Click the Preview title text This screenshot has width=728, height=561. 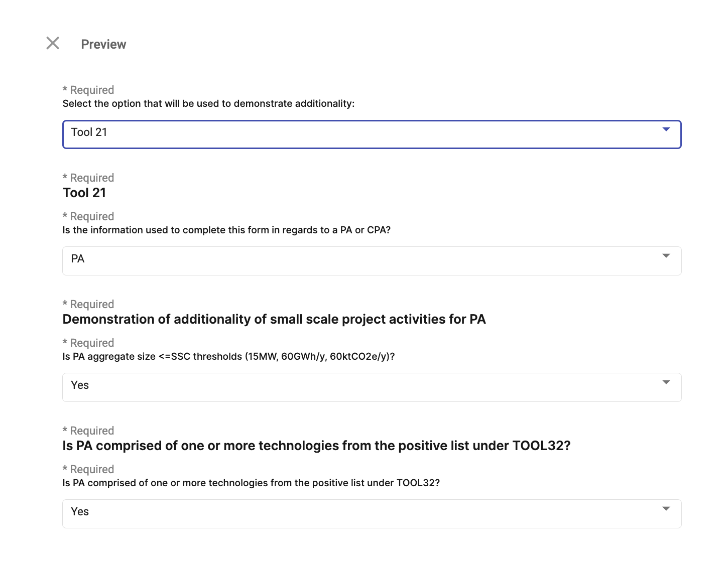[103, 44]
